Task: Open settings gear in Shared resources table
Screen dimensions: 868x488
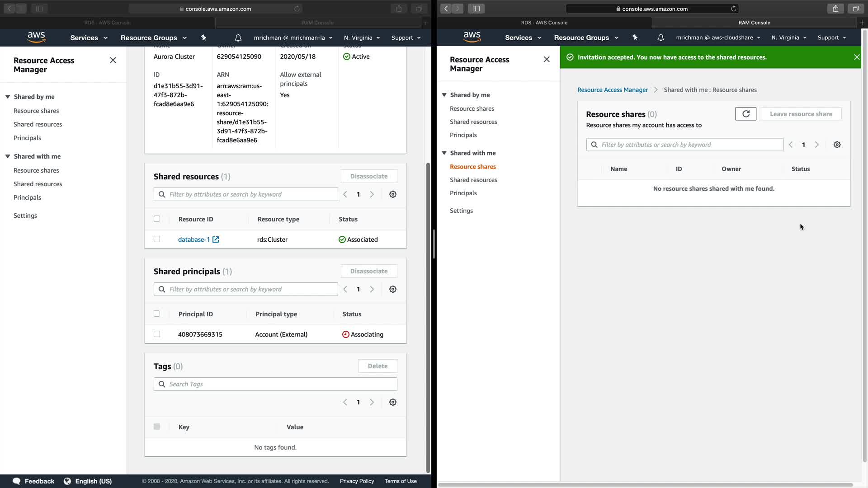Action: [x=393, y=194]
